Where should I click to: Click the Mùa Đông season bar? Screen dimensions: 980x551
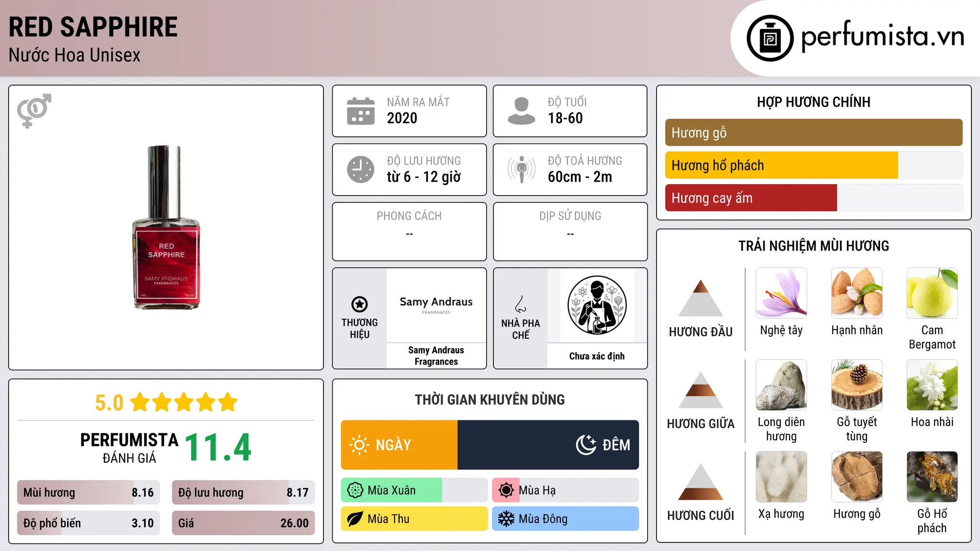(566, 519)
